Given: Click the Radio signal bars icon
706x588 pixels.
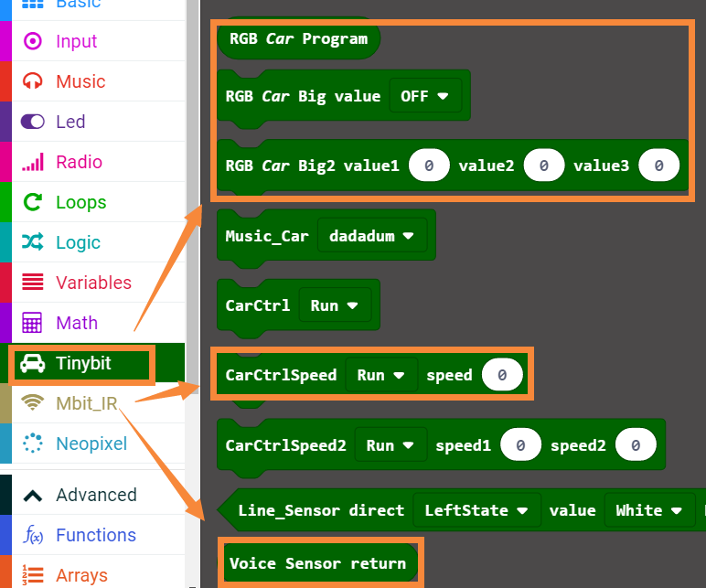Looking at the screenshot, I should (x=33, y=162).
